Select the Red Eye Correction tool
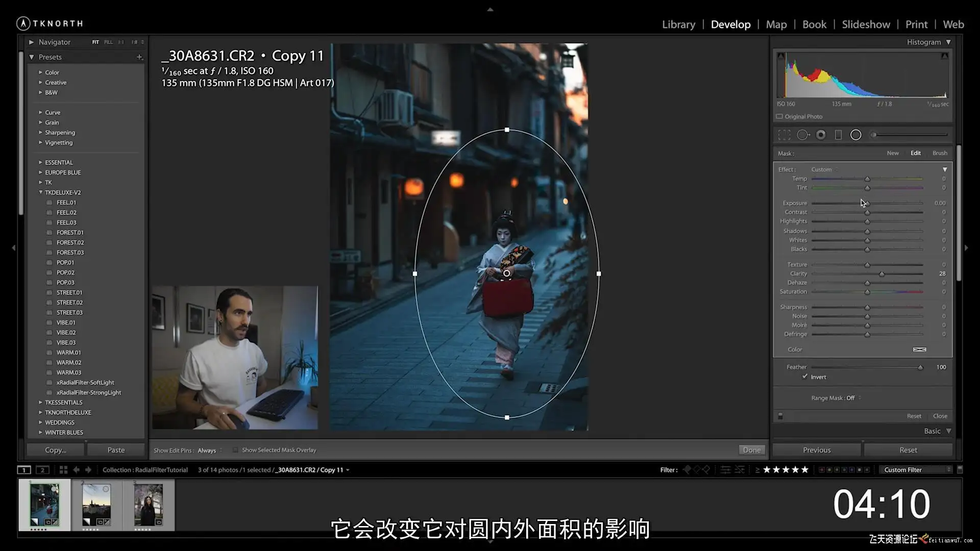980x551 pixels. [821, 135]
